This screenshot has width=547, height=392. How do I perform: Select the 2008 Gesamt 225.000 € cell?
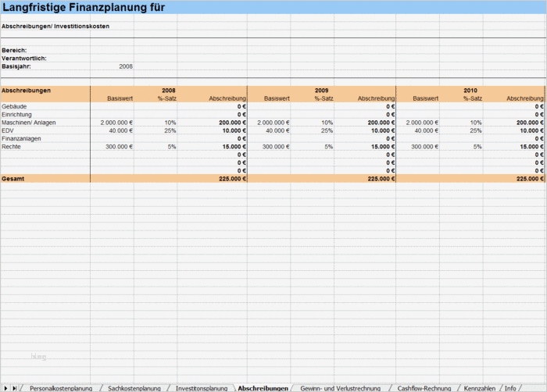click(x=212, y=179)
